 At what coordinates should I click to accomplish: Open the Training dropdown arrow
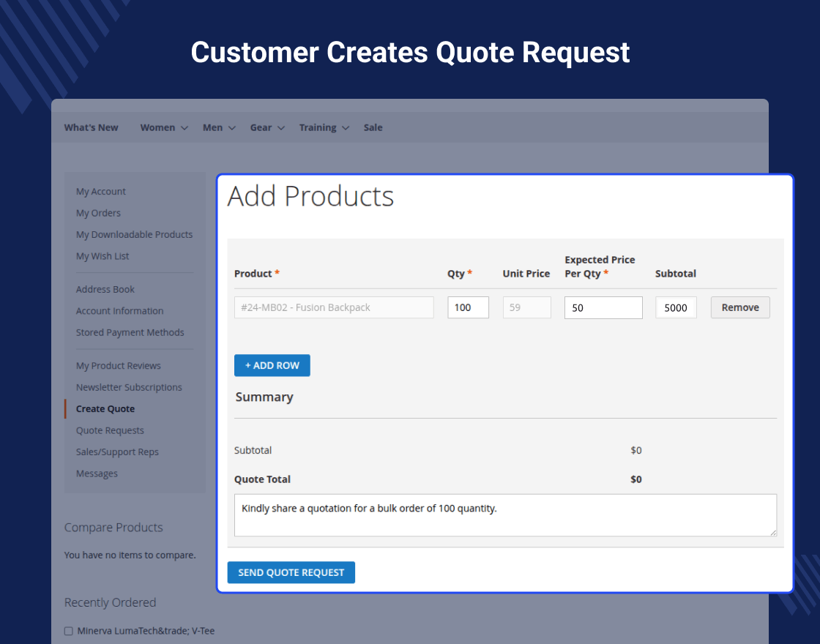click(x=346, y=128)
